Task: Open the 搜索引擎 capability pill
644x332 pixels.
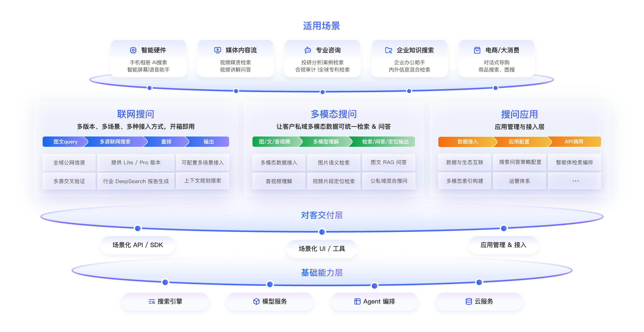Action: coord(165,301)
